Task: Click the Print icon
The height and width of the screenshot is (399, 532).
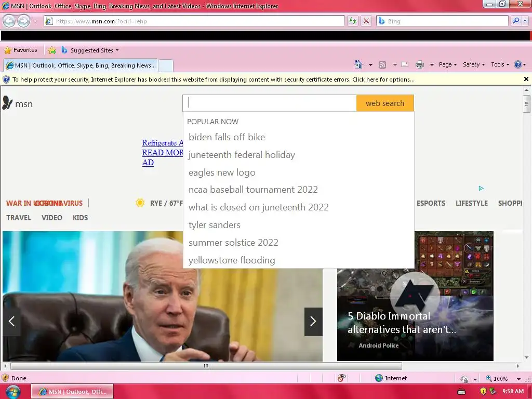Action: coord(420,64)
